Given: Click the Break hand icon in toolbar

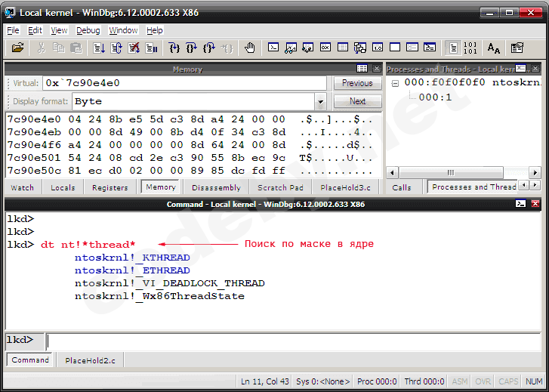Looking at the screenshot, I should (x=250, y=48).
